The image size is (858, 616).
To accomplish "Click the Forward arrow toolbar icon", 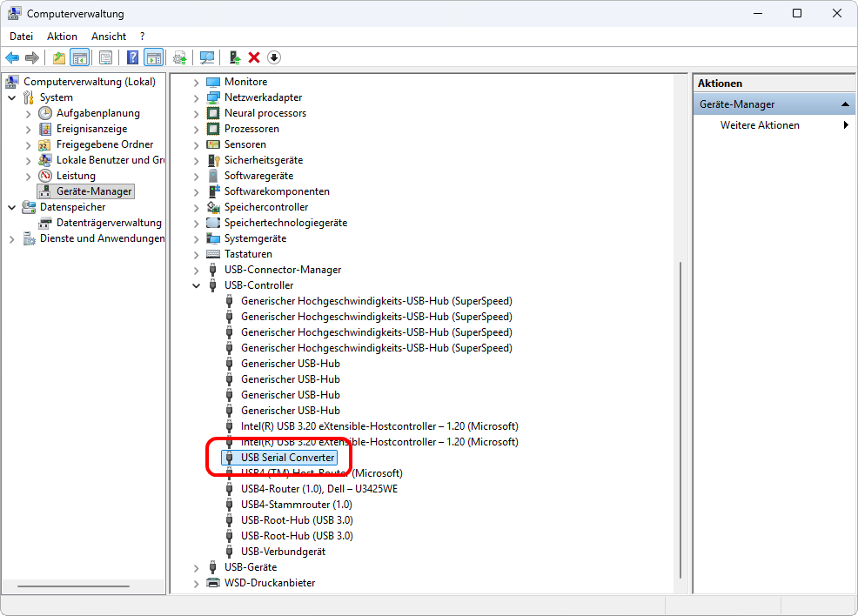I will click(32, 57).
